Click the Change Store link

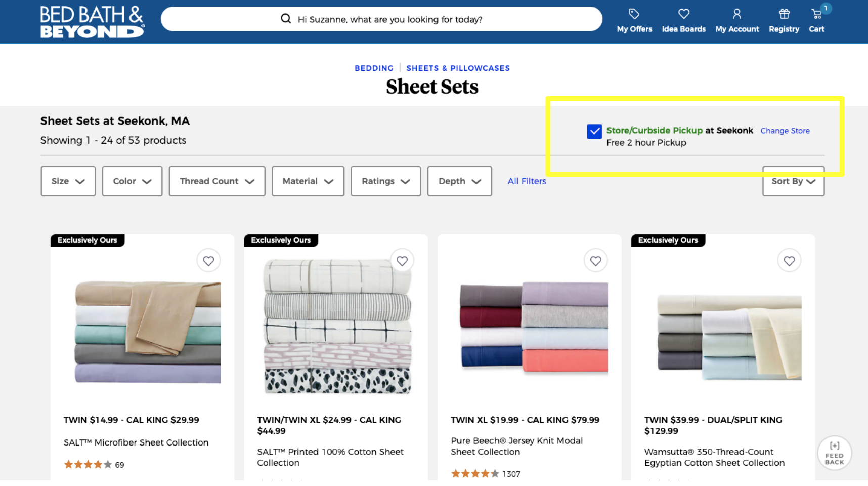click(x=785, y=131)
